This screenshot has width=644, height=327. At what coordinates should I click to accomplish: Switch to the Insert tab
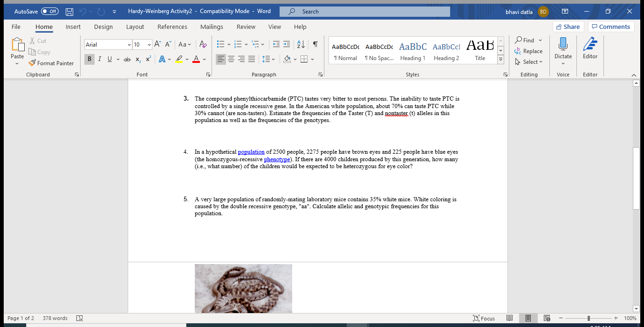click(x=73, y=27)
